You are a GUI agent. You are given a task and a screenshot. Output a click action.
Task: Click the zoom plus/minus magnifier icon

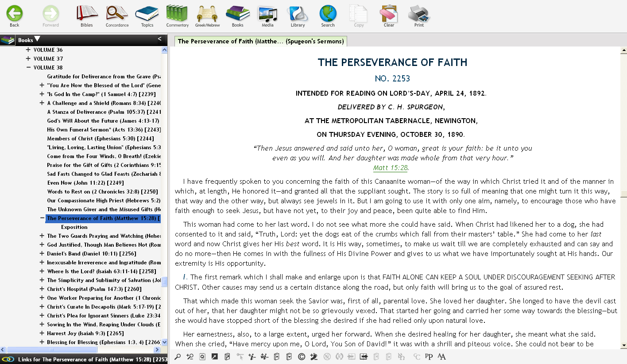[x=190, y=356]
